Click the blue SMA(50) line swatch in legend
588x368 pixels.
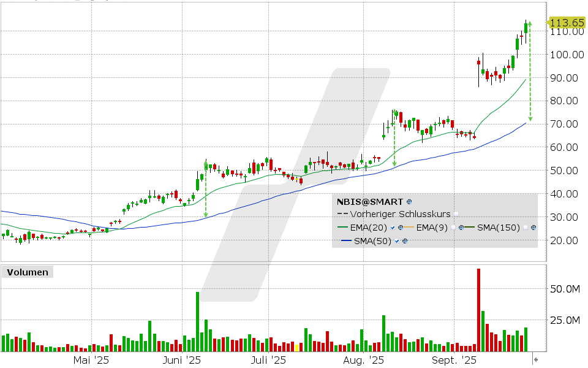(346, 240)
